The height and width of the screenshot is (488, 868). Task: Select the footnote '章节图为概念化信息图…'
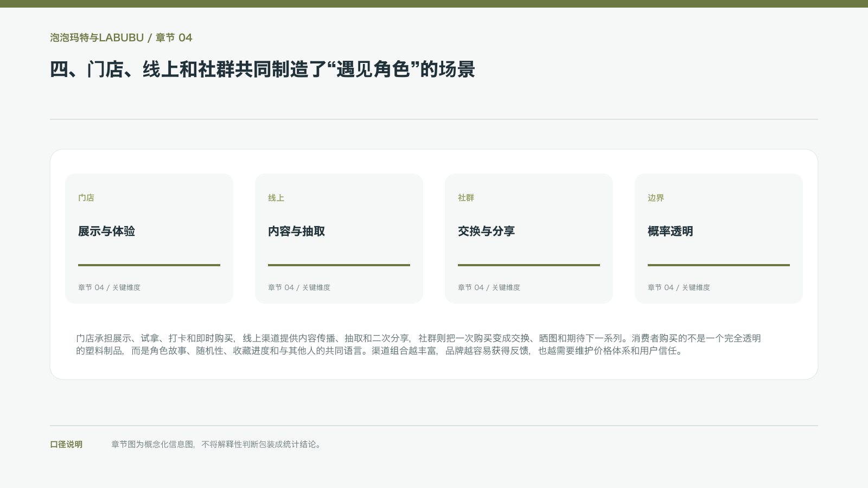217,444
